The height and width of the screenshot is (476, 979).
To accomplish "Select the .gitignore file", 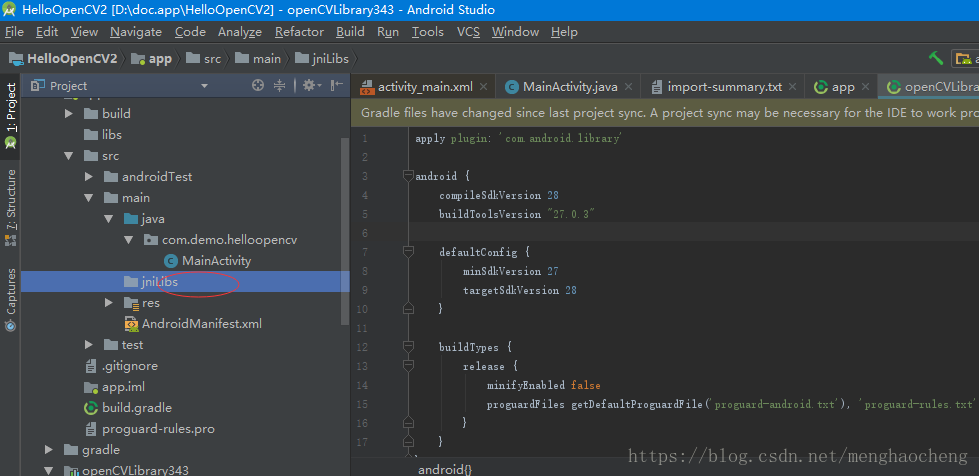I will point(121,366).
